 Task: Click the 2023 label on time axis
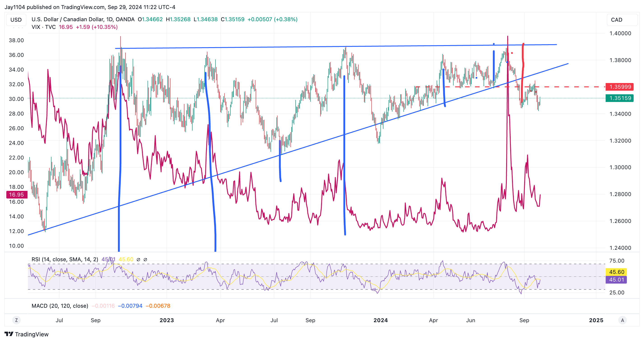pos(167,320)
